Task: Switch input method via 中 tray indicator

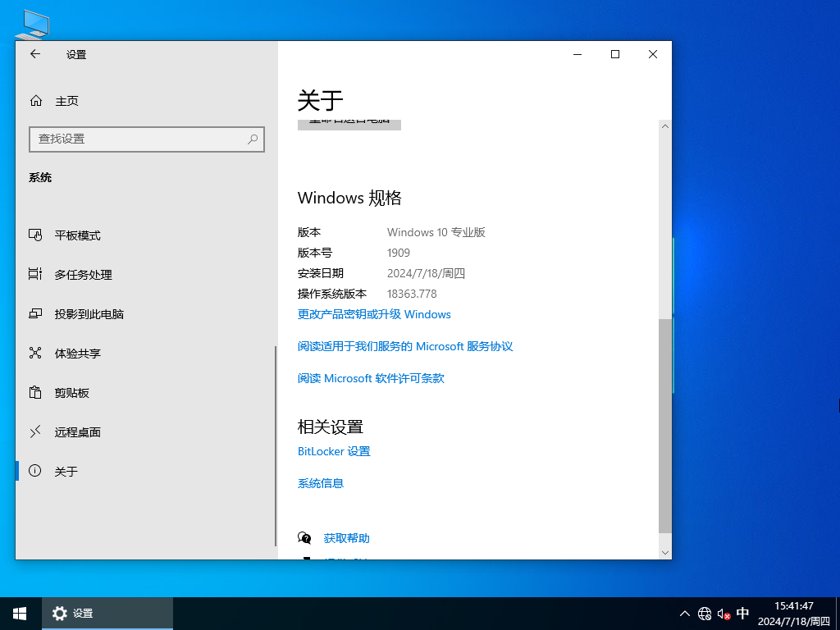Action: (743, 613)
